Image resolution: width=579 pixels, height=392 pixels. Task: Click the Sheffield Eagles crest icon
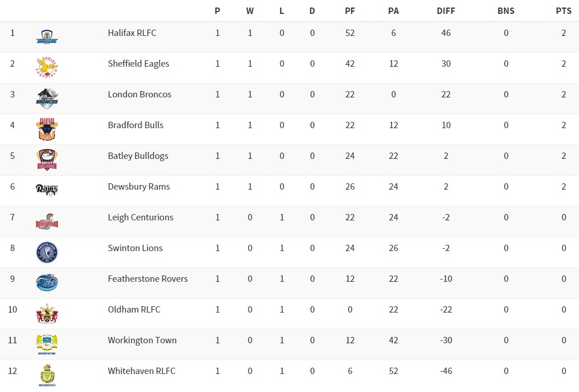[x=47, y=67]
